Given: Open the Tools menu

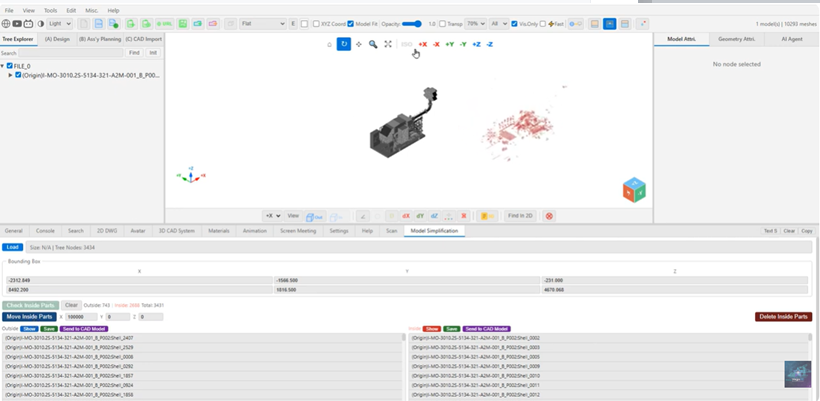Looking at the screenshot, I should (x=51, y=10).
